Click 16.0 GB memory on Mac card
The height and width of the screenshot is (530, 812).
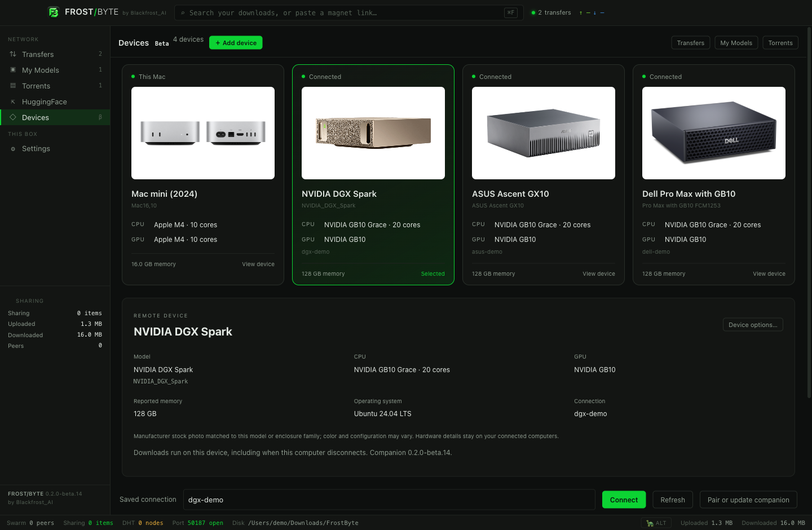click(x=153, y=264)
